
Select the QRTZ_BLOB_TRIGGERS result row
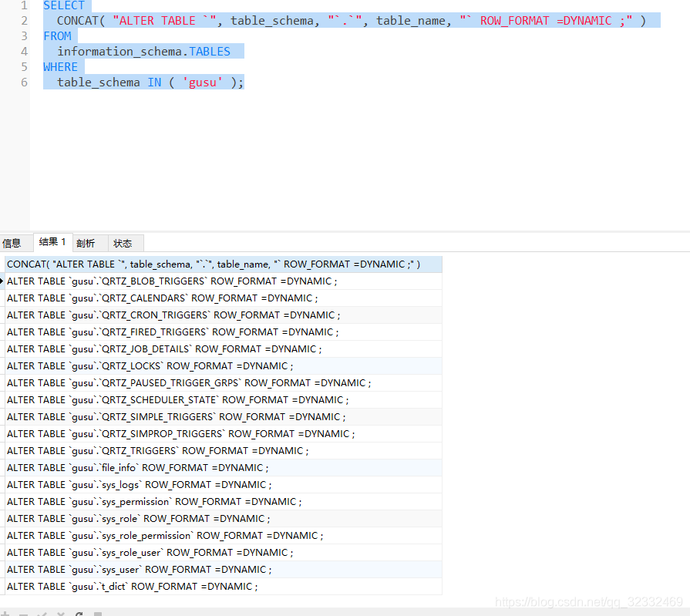[x=224, y=281]
